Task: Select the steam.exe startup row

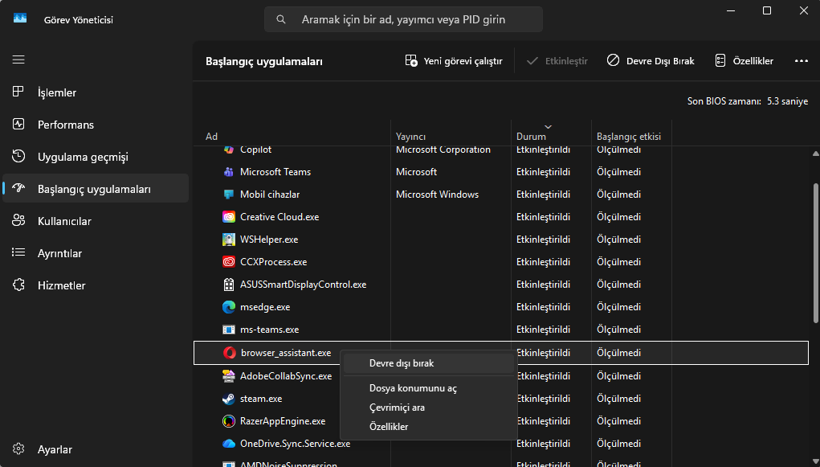Action: (260, 398)
